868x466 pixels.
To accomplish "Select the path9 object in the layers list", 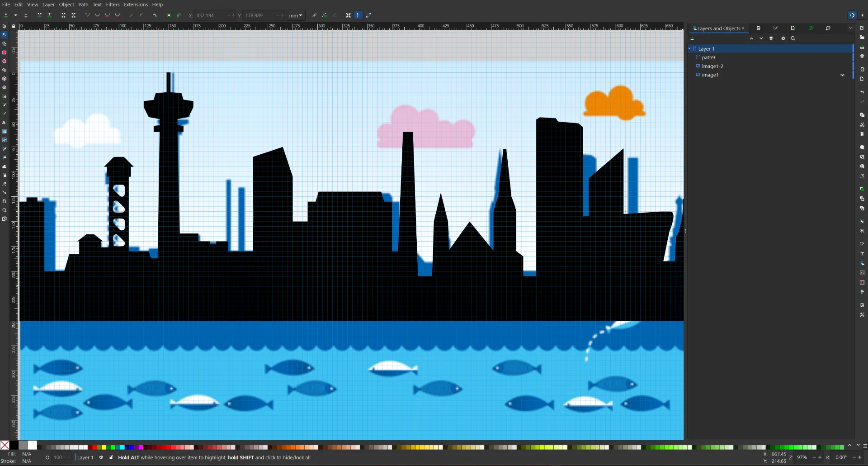I will click(x=708, y=57).
